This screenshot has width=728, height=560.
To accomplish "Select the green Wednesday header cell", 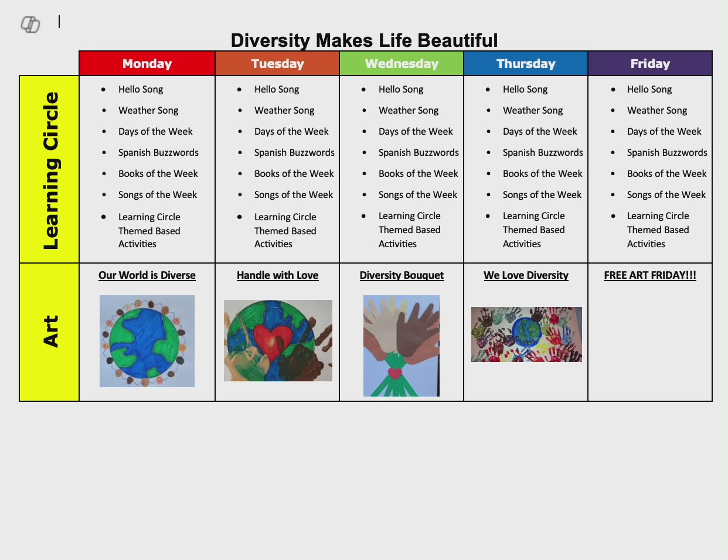I will (402, 64).
